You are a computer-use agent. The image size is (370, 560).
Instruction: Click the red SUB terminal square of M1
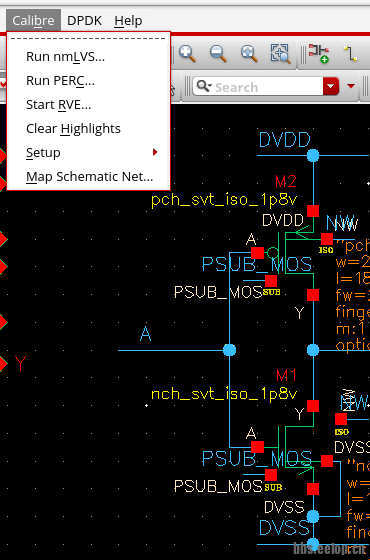point(271,475)
